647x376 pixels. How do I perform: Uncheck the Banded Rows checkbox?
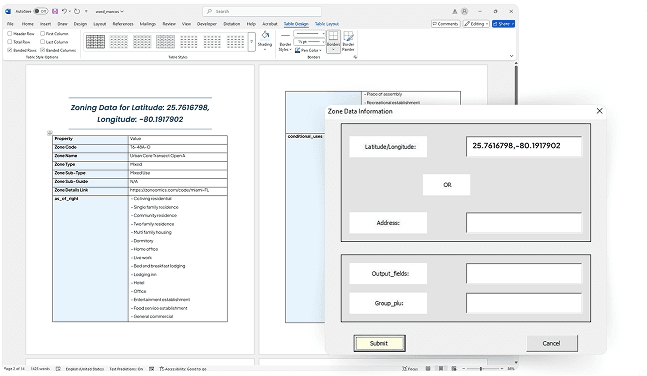coord(9,50)
